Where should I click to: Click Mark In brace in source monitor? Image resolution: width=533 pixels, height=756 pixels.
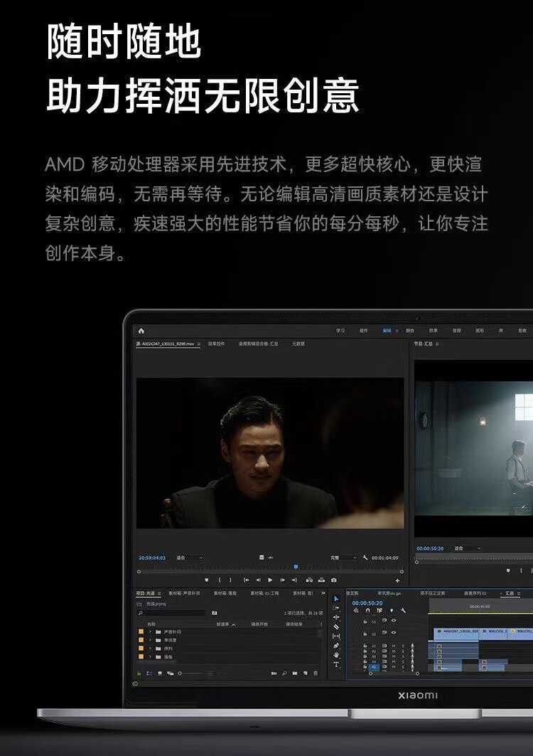(220, 580)
